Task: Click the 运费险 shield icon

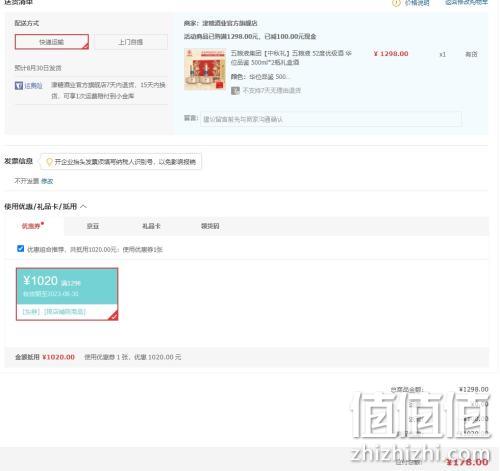Action: coord(19,86)
